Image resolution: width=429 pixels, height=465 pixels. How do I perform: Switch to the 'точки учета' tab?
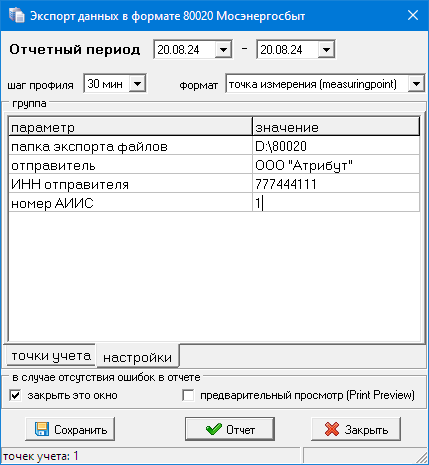[x=51, y=356]
